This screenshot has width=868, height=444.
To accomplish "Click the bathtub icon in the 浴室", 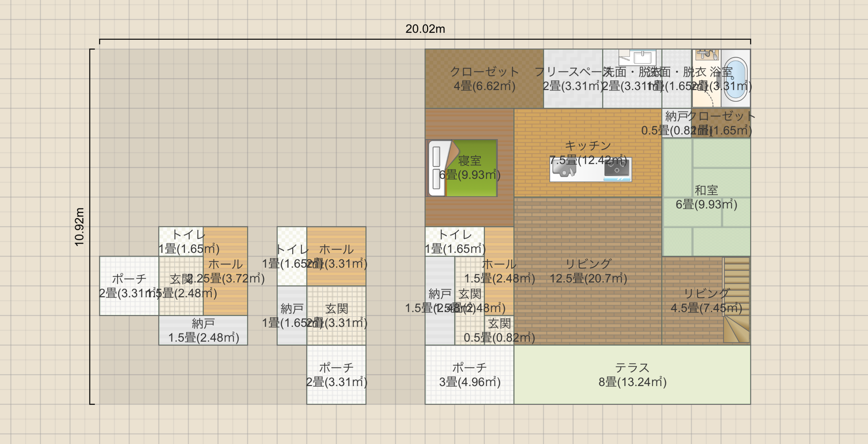I will (736, 79).
